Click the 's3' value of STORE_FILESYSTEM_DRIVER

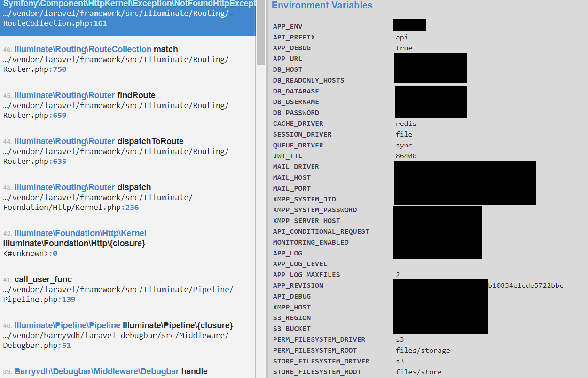(400, 361)
